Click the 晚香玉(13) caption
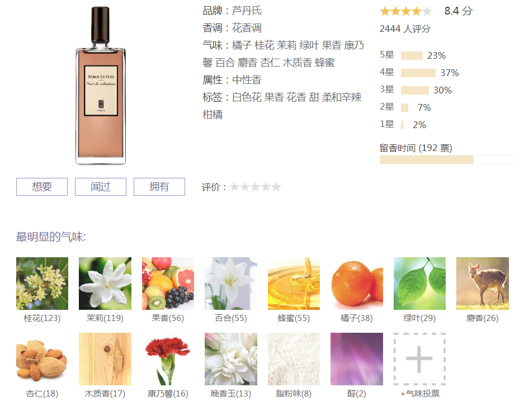524x420 pixels. click(231, 394)
